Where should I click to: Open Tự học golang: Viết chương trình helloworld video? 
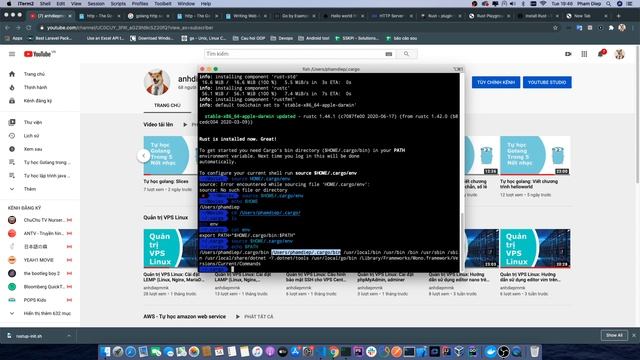tap(535, 155)
